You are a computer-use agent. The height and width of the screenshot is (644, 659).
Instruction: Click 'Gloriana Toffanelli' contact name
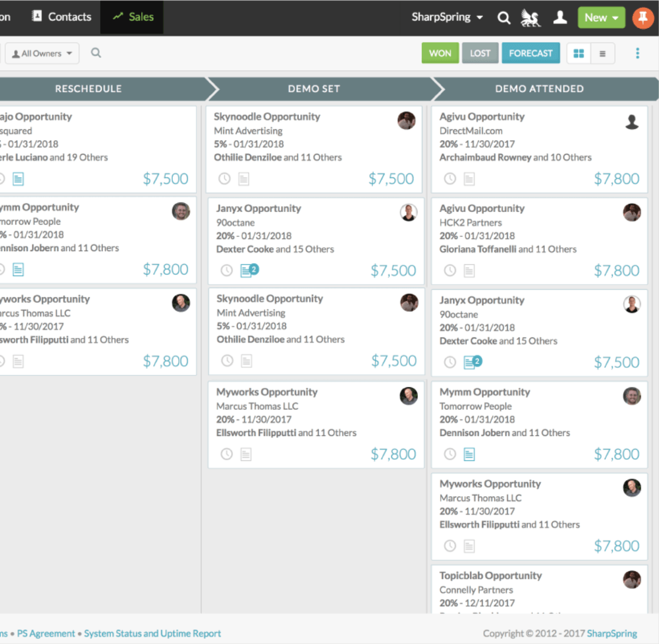[x=478, y=249]
